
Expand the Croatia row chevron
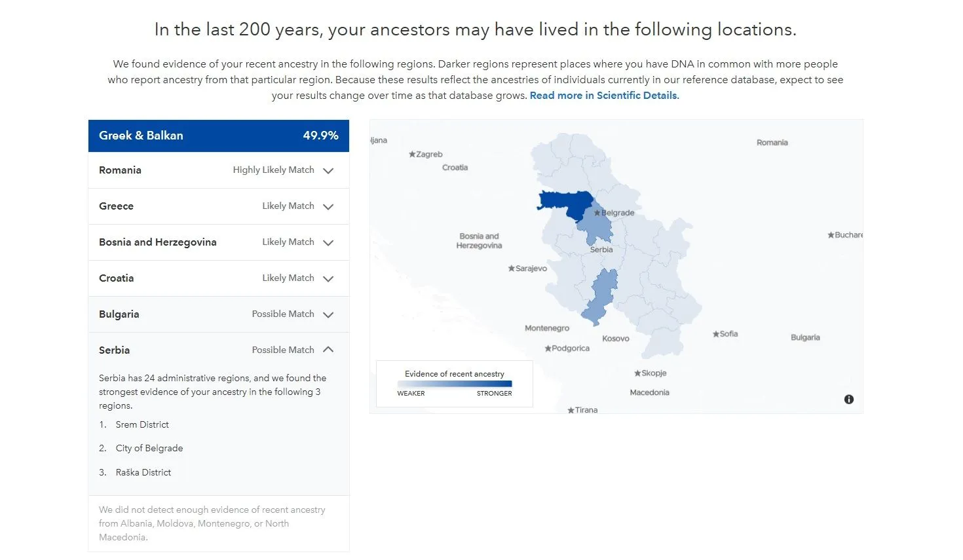pos(328,278)
